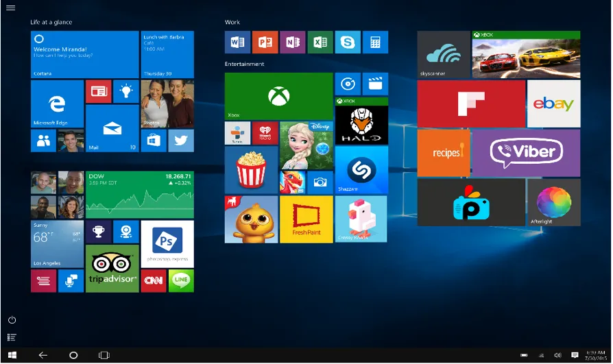Launch Microsoft Edge tile

(57, 104)
